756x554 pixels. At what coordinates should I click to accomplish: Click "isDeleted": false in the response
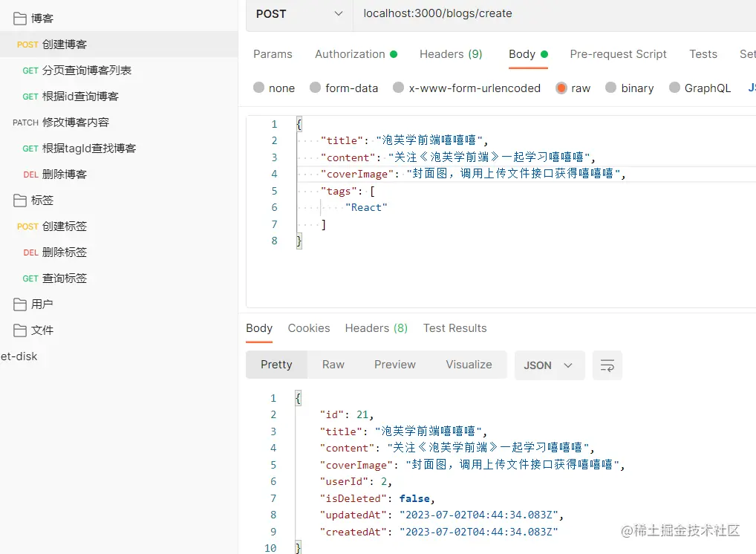377,498
